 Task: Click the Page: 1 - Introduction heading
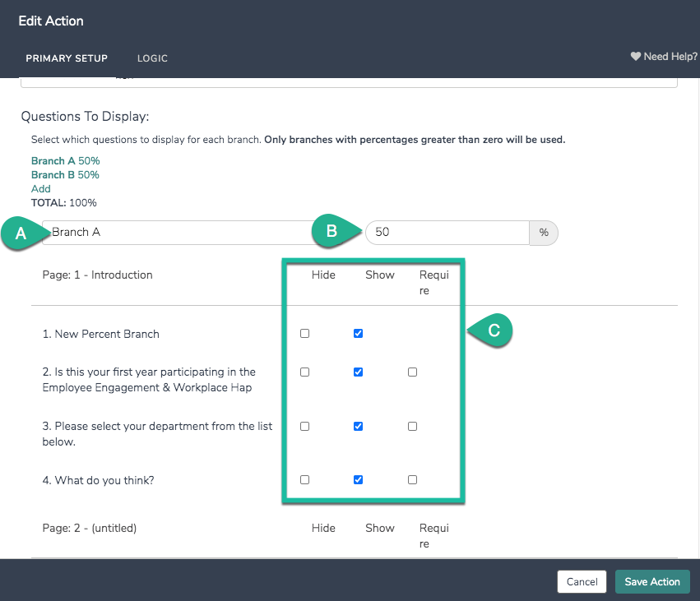coord(97,275)
